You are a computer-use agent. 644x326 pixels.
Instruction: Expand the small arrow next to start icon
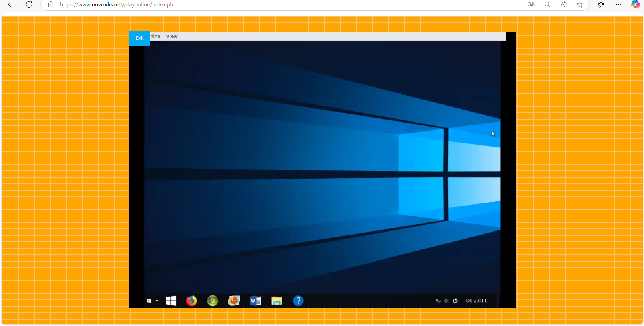click(157, 301)
